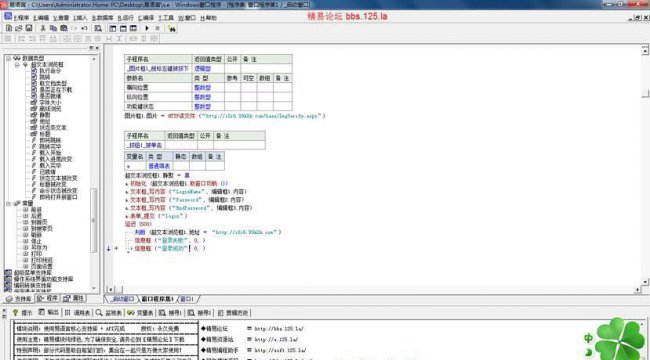Open the 输出 bottom panel tab

point(49,313)
